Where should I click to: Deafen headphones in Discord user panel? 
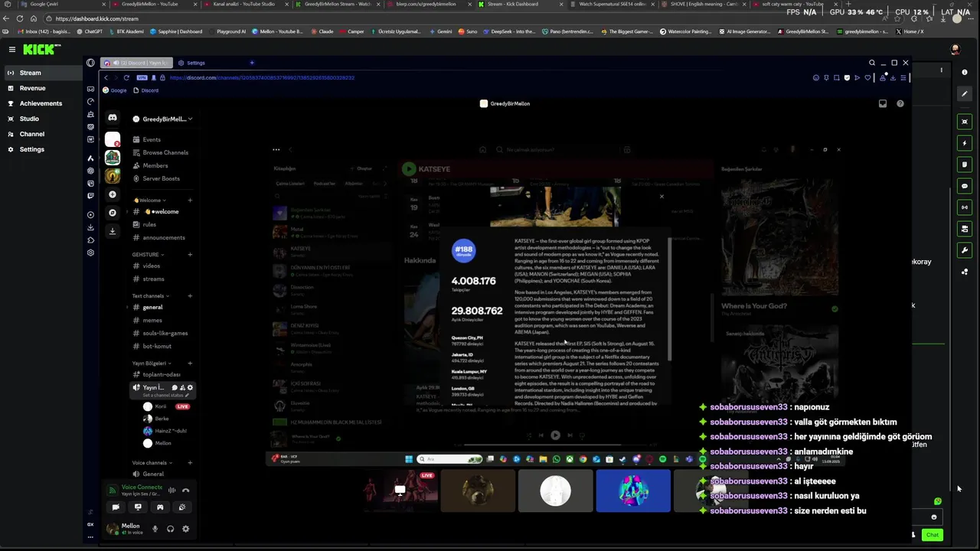tap(170, 528)
